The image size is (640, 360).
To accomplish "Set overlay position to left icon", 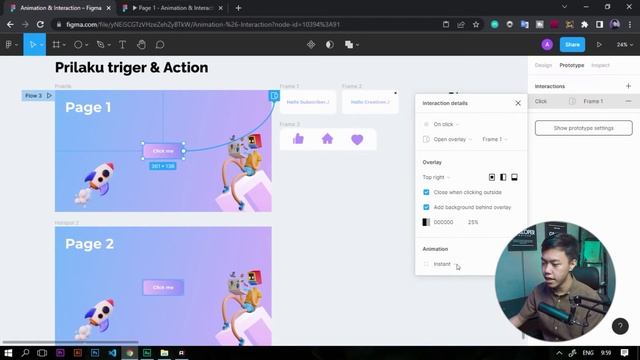I will click(x=503, y=177).
